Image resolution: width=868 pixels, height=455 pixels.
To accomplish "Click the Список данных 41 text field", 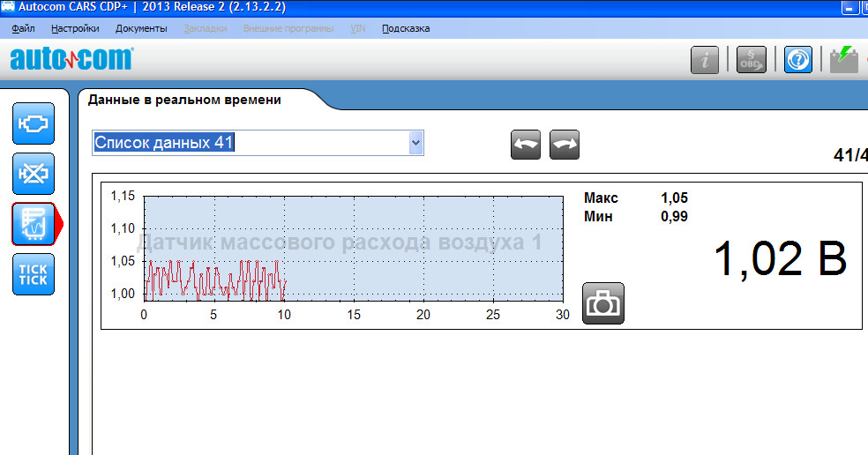I will pyautogui.click(x=251, y=143).
